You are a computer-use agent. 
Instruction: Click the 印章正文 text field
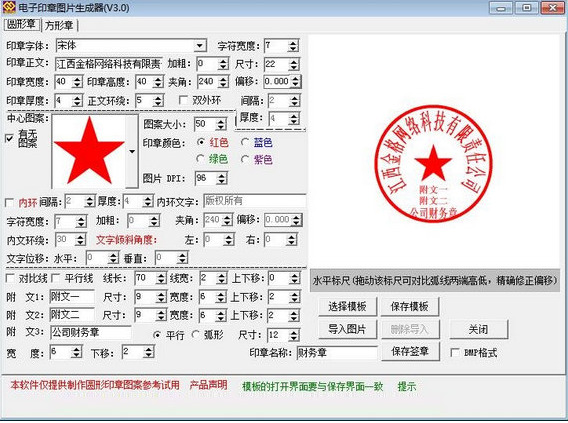pyautogui.click(x=109, y=64)
